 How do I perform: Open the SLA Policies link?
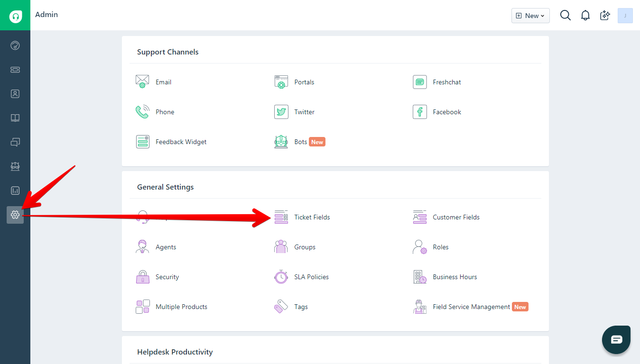311,277
